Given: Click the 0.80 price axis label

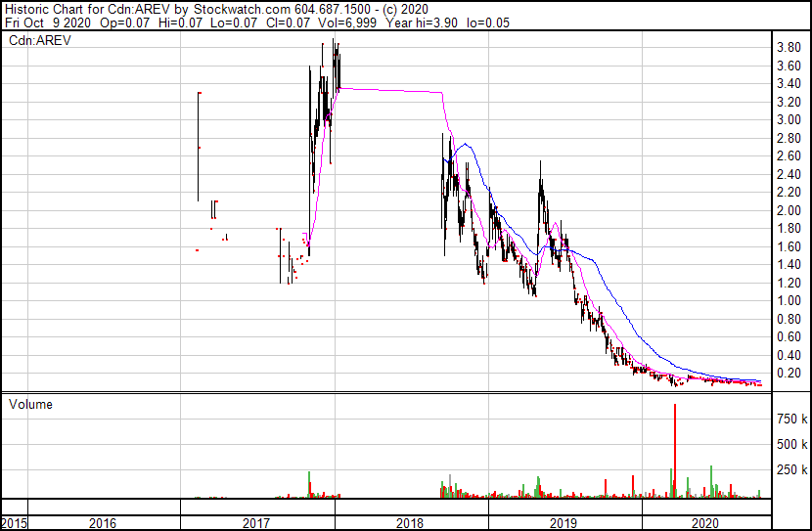Looking at the screenshot, I should click(789, 320).
